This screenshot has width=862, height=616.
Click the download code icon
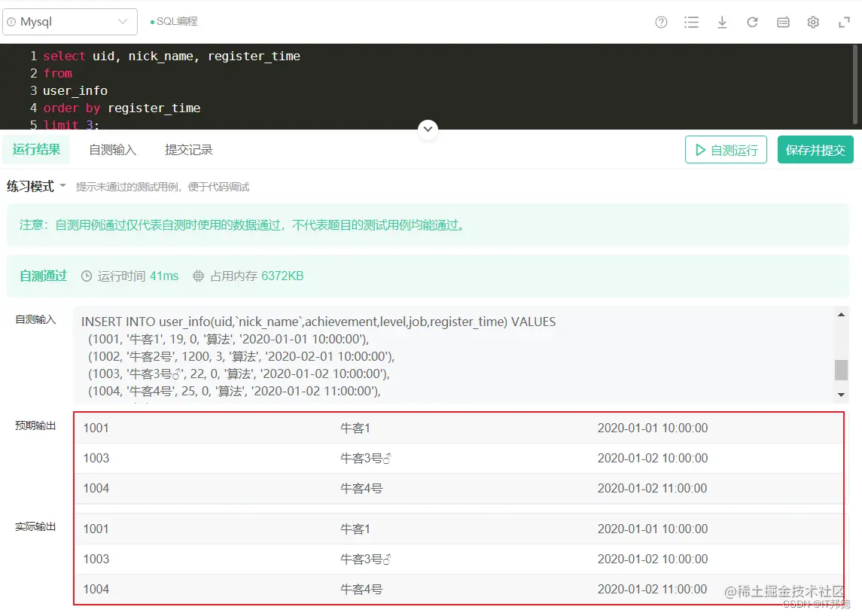click(723, 22)
